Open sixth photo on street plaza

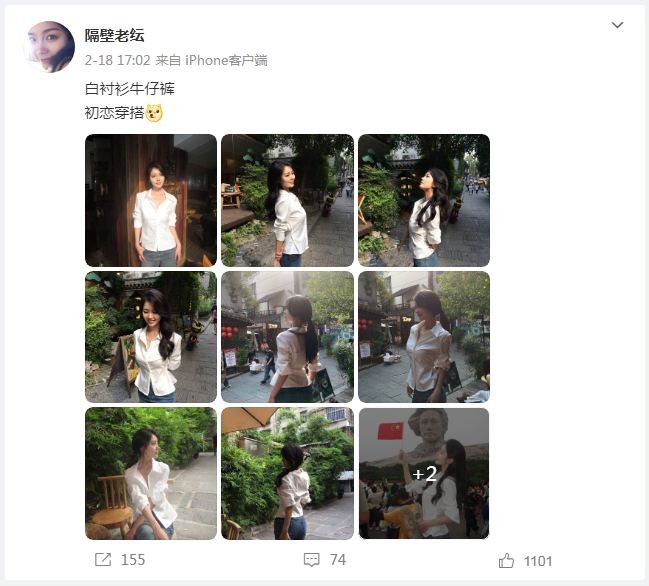pyautogui.click(x=424, y=337)
